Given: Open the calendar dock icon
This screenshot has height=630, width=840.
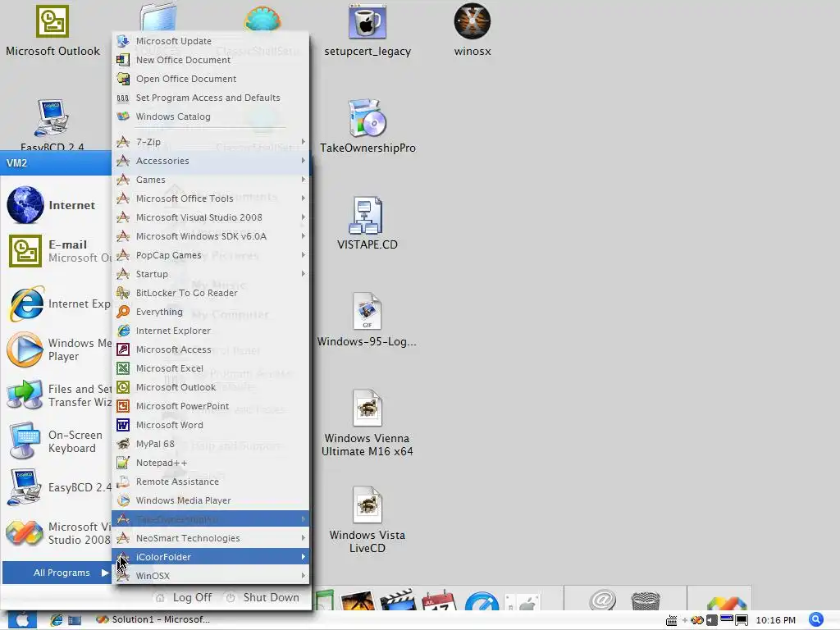Looking at the screenshot, I should click(438, 600).
